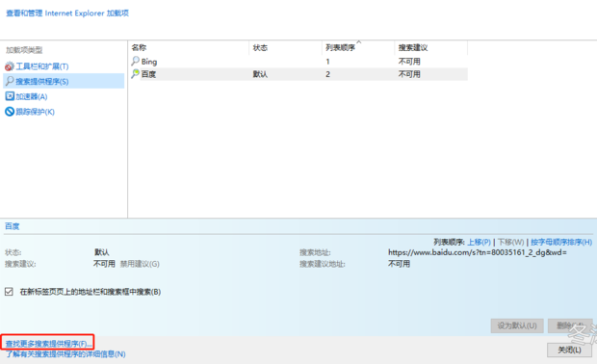This screenshot has width=597, height=364.
Task: Click the 禁用建议(G) link
Action: 140,264
